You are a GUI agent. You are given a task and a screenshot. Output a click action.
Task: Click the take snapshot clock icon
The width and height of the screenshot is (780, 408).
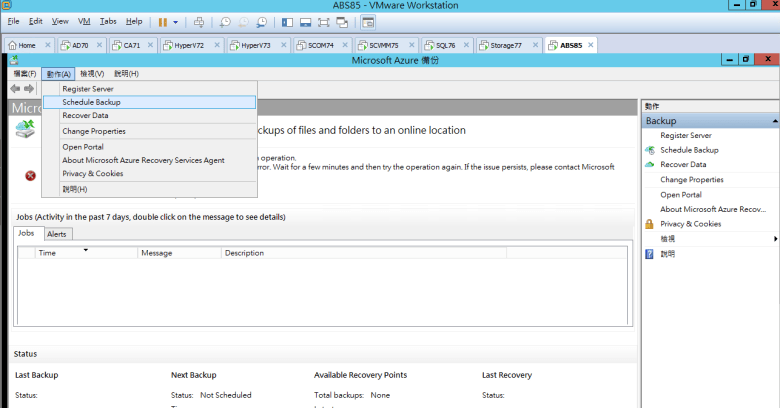(x=225, y=21)
